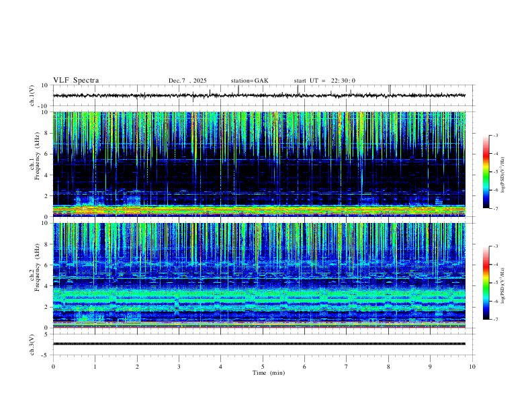The image size is (532, 411).
Task: Select the "start UT = 22:30: 0" text
Action: coord(324,81)
